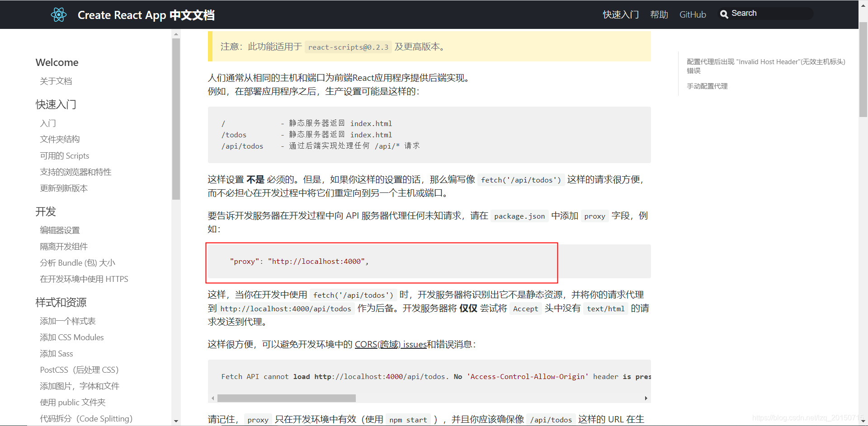Open 支持的浏览器和特性 sidebar page

tap(75, 172)
